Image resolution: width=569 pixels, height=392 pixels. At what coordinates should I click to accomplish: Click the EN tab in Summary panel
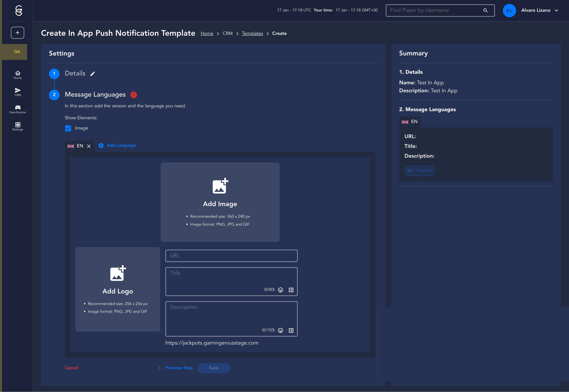410,122
